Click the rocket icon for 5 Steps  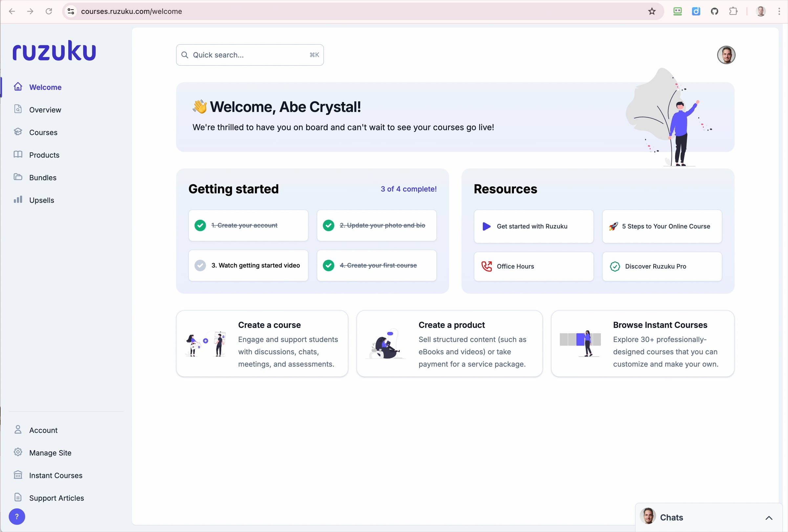(x=613, y=226)
